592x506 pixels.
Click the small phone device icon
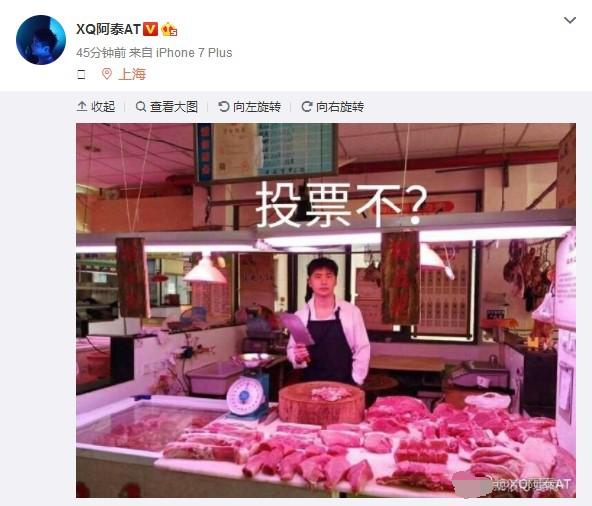[81, 74]
